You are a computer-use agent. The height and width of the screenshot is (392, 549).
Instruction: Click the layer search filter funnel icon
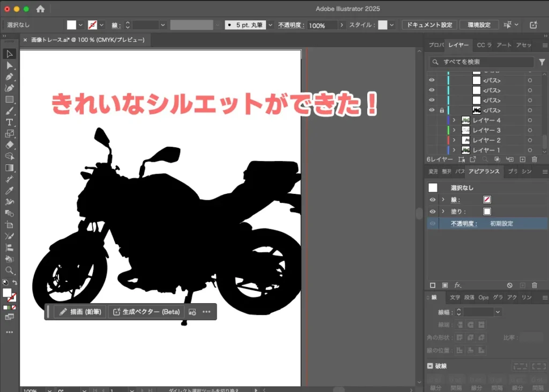click(541, 63)
